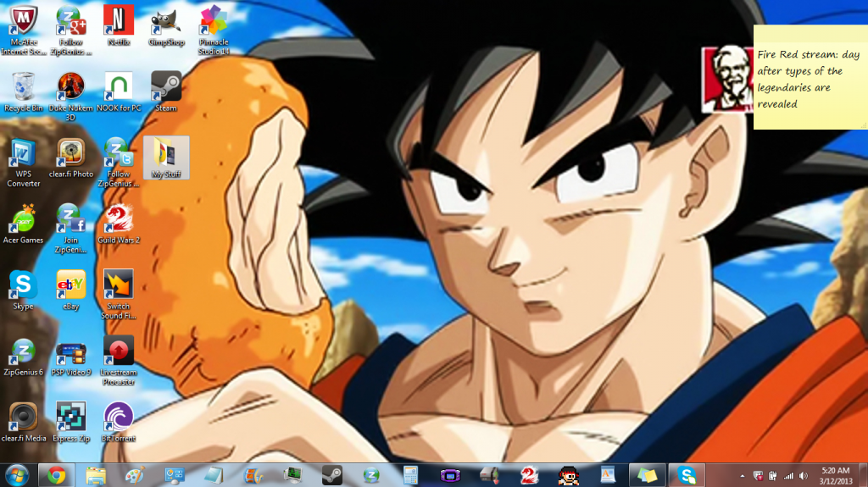Select the KFC Colonel Sanders picture
The height and width of the screenshot is (487, 868).
(727, 80)
